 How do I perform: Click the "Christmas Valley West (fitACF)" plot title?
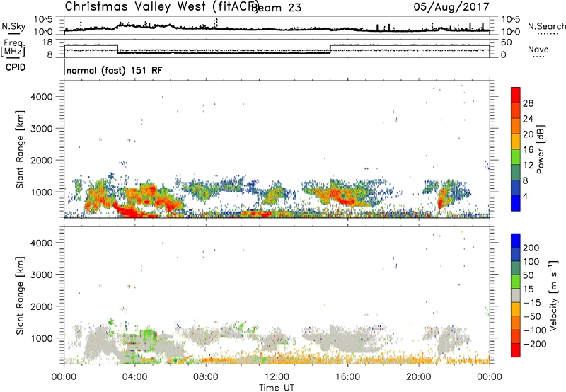pos(161,6)
